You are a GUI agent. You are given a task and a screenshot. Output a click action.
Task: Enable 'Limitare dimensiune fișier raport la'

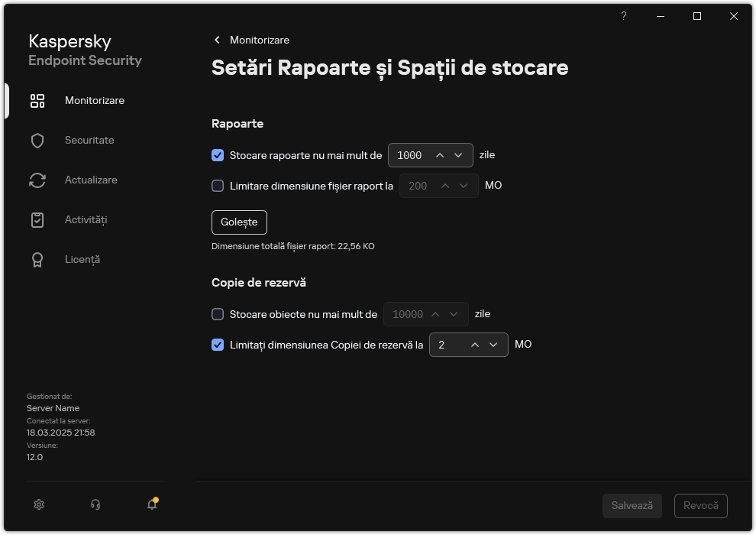pos(218,186)
